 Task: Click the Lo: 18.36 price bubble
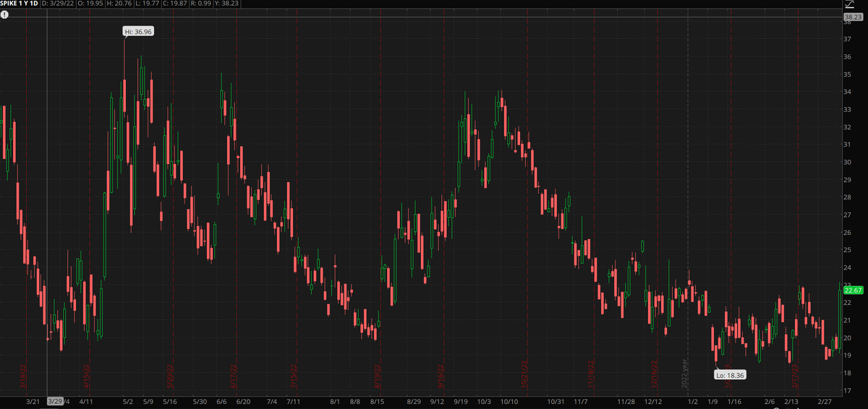tap(730, 374)
